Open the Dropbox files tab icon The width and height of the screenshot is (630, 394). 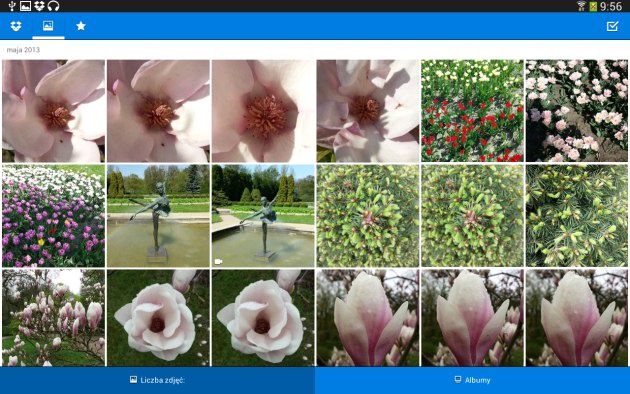pyautogui.click(x=16, y=26)
